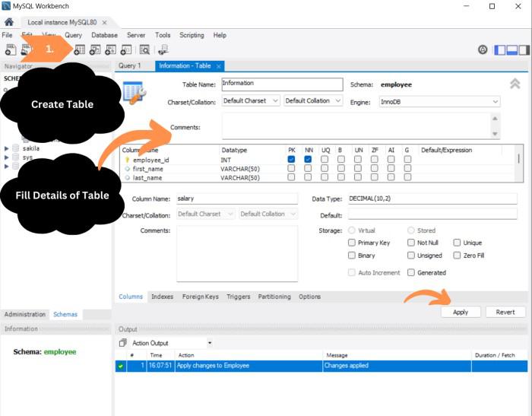The image size is (532, 416).
Task: Open a new SQL query tab icon
Action: pos(11,49)
